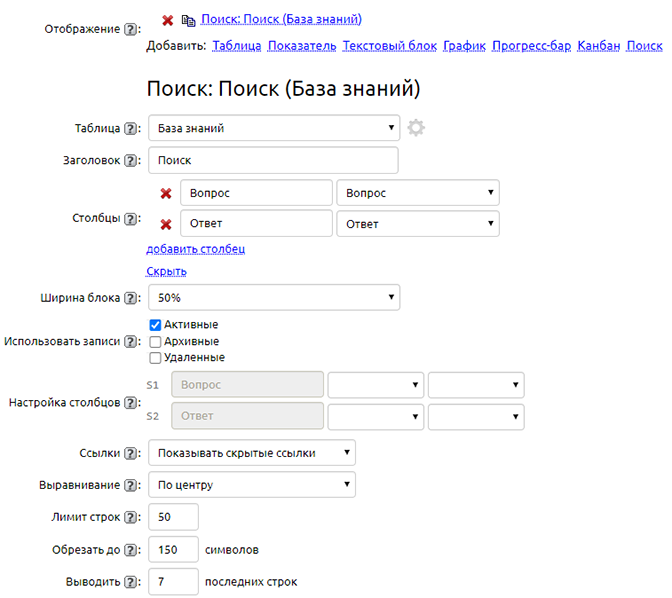Image resolution: width=672 pixels, height=598 pixels.
Task: Add a Канбан display block
Action: [599, 46]
